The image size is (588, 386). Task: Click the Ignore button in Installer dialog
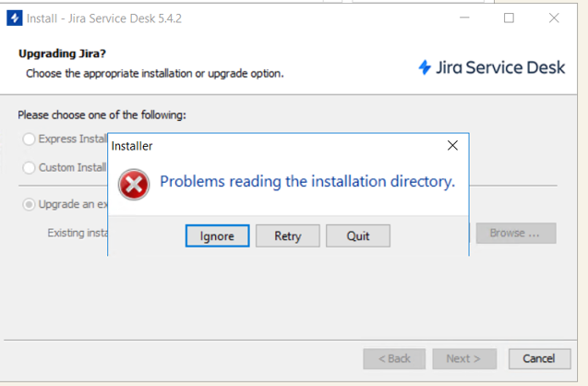pyautogui.click(x=217, y=236)
